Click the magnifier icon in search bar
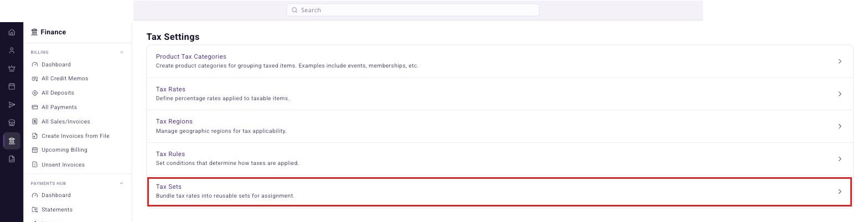The height and width of the screenshot is (222, 868). [294, 10]
